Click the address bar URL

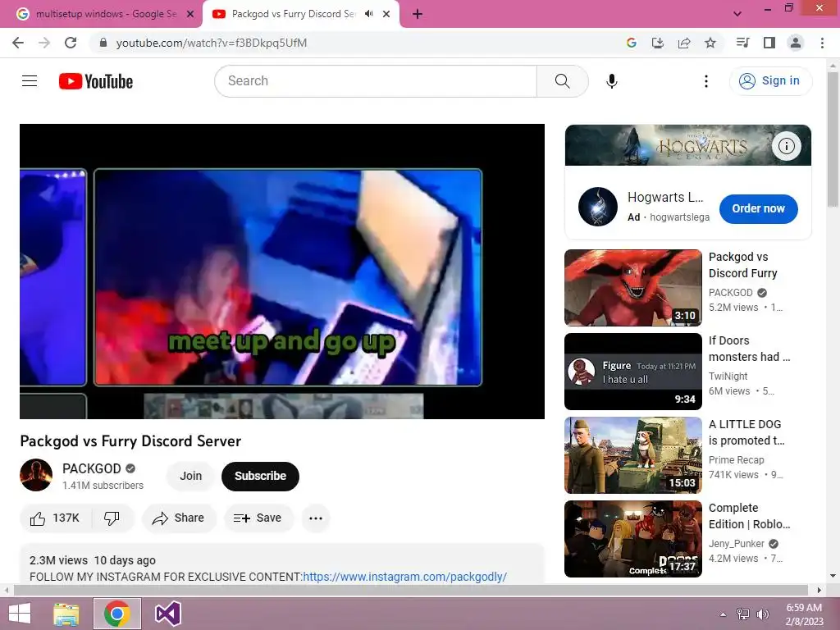(212, 43)
